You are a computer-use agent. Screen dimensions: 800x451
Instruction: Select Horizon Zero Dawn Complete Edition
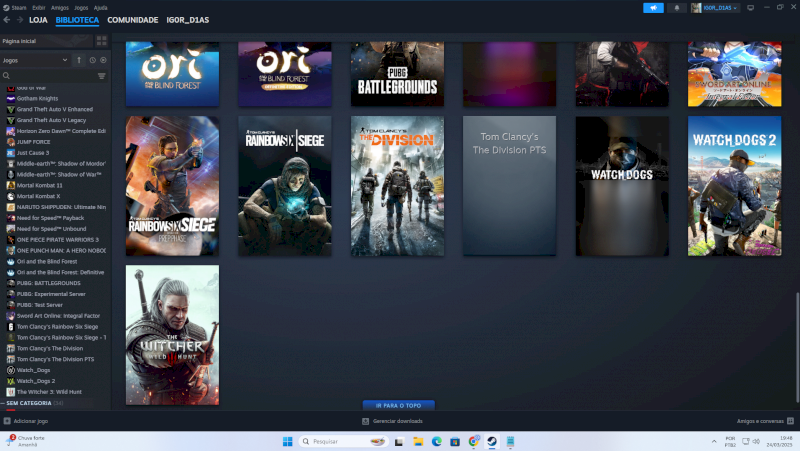click(x=56, y=131)
